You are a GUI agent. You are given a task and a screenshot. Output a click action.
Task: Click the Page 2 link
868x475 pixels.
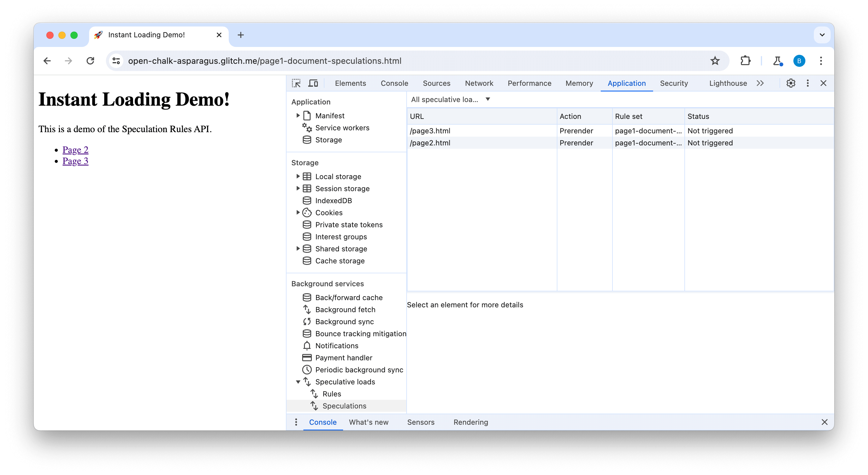(76, 150)
